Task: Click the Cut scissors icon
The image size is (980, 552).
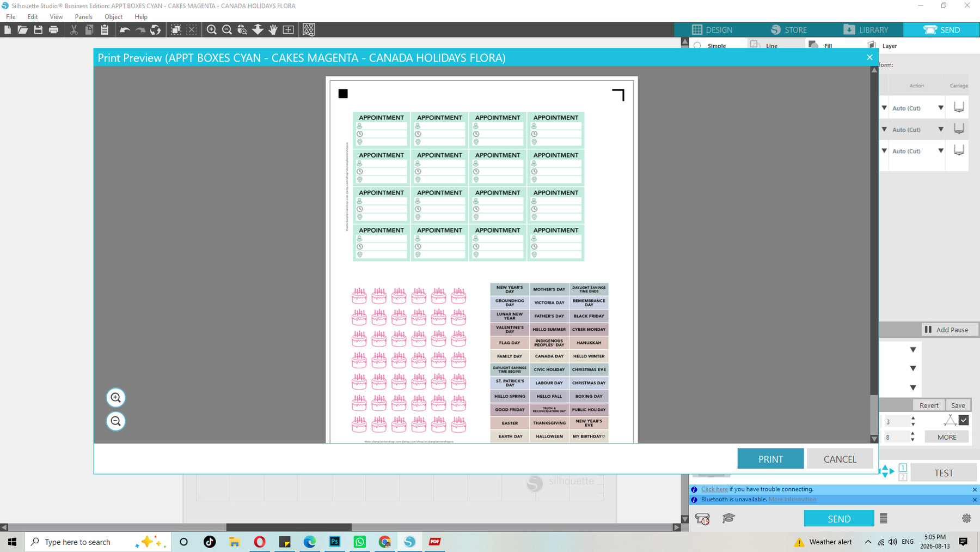Action: 74,30
